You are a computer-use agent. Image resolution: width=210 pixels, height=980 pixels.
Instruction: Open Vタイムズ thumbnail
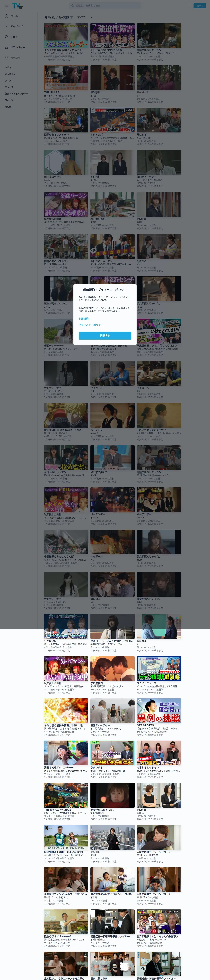[x=112, y=120]
